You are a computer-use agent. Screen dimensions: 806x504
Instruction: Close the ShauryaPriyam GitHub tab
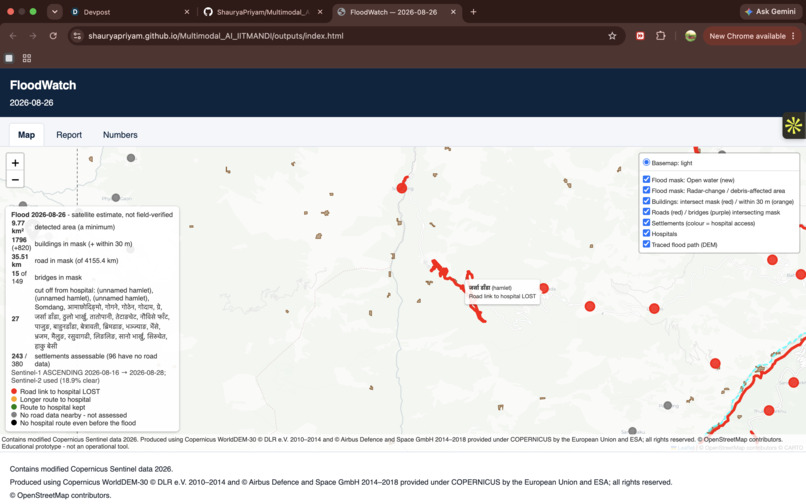(x=320, y=12)
